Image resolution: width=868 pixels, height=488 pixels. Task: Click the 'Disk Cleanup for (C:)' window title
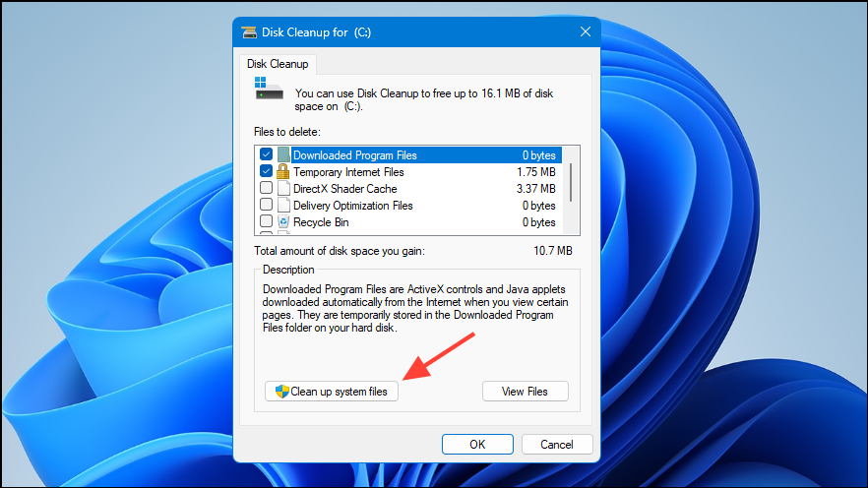(x=316, y=32)
